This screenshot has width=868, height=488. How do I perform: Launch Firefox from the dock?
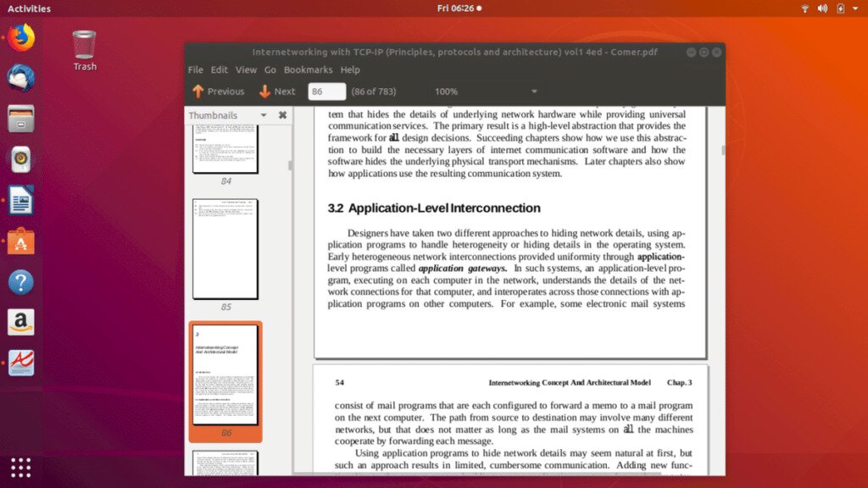pyautogui.click(x=20, y=37)
